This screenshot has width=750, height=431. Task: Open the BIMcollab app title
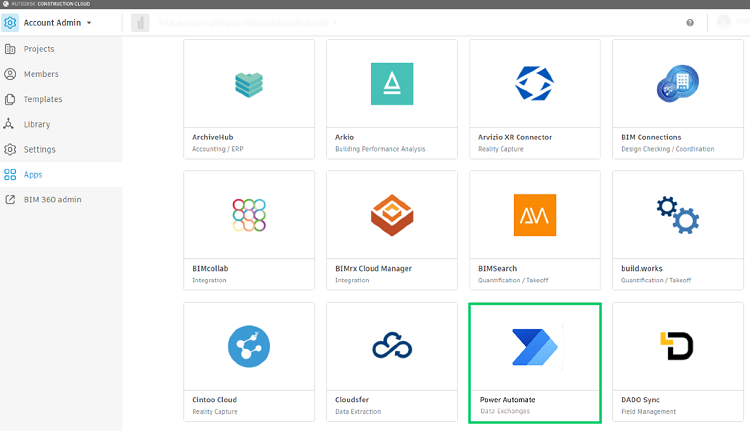coord(210,268)
